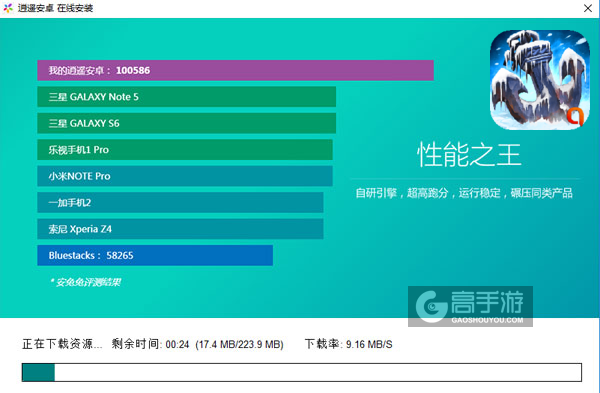Select the Bluestacks 58265 bar
Viewport: 600px width, 393px height.
coord(155,255)
